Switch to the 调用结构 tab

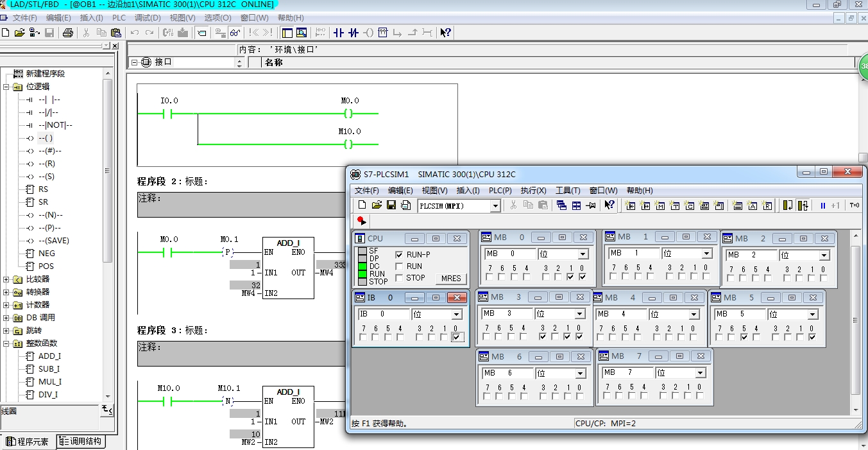[x=81, y=442]
